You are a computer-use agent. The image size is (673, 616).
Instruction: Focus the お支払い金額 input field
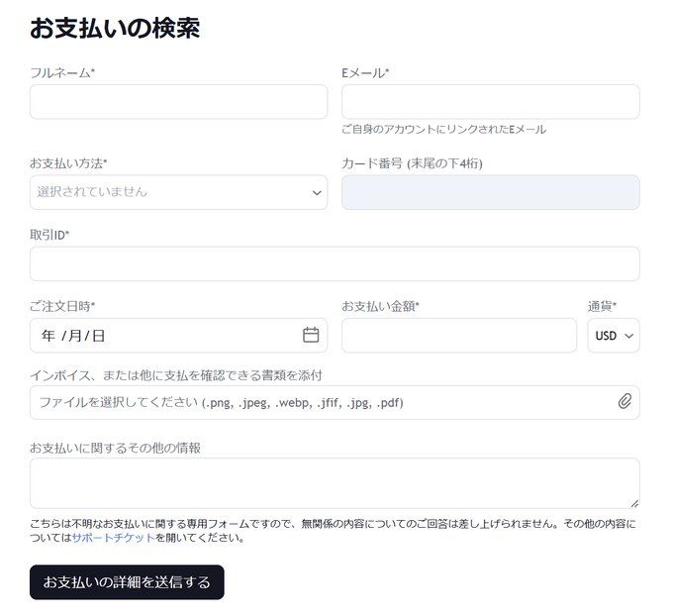click(459, 336)
